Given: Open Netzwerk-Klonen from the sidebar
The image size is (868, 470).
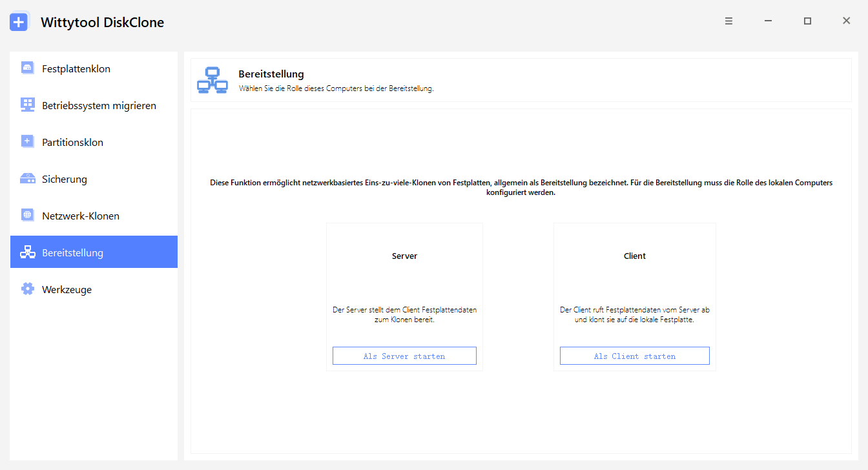Looking at the screenshot, I should pyautogui.click(x=94, y=216).
